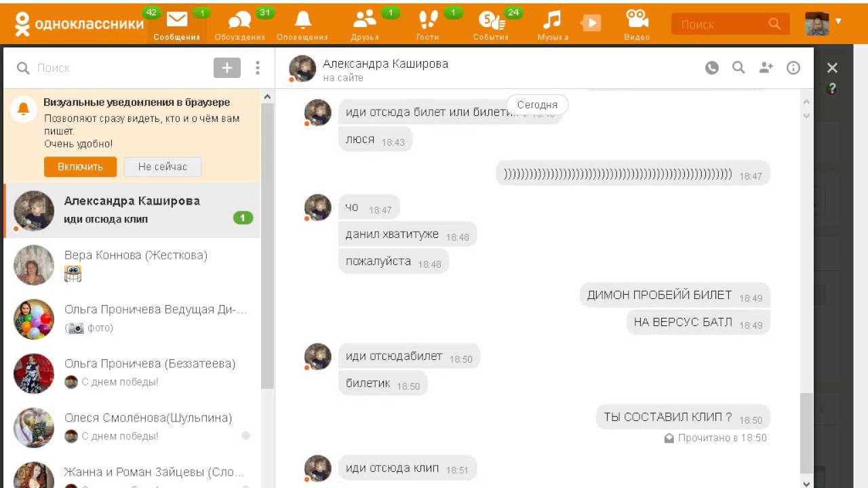Click the unread badge on Александра Каширова

243,218
